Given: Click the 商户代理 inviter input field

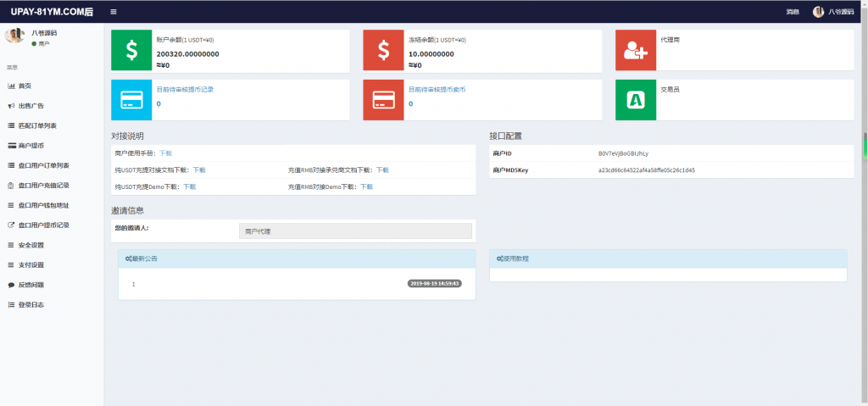Looking at the screenshot, I should [x=355, y=231].
